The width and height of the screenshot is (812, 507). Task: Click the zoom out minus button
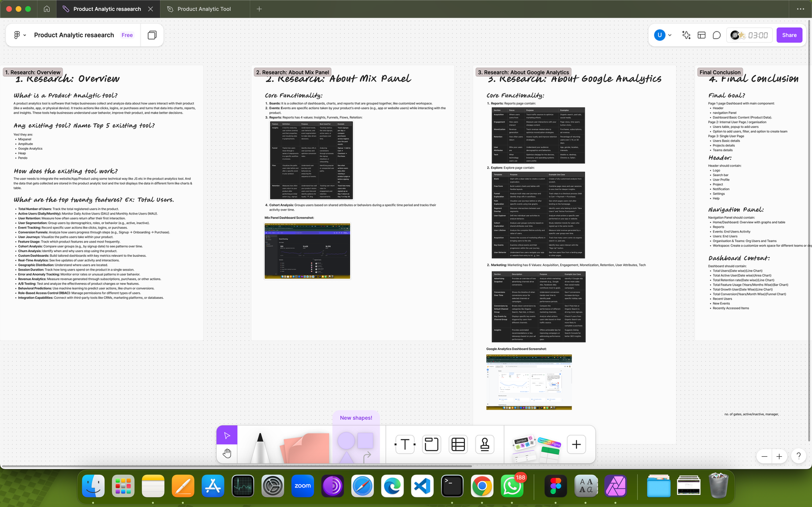tap(764, 456)
